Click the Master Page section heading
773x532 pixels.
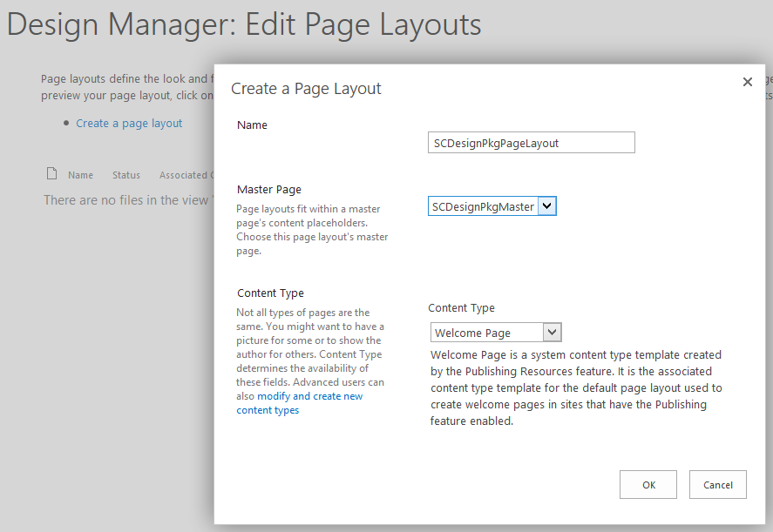point(269,189)
